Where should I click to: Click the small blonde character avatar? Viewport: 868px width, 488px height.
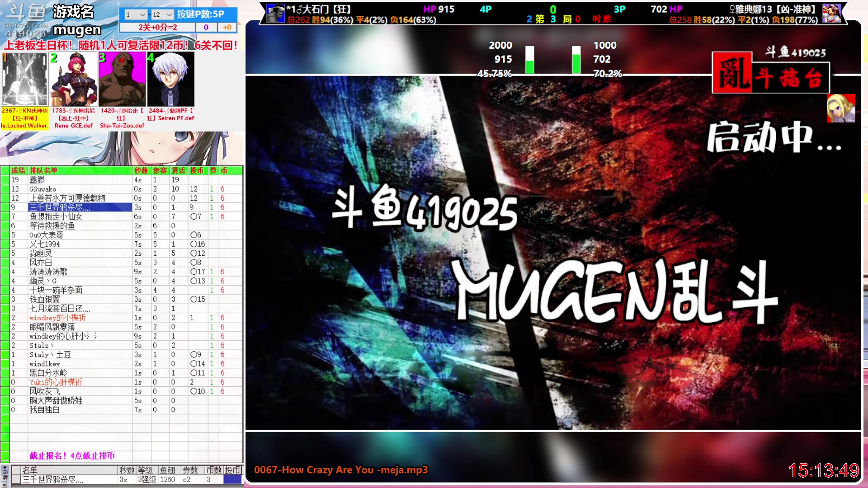point(841,108)
